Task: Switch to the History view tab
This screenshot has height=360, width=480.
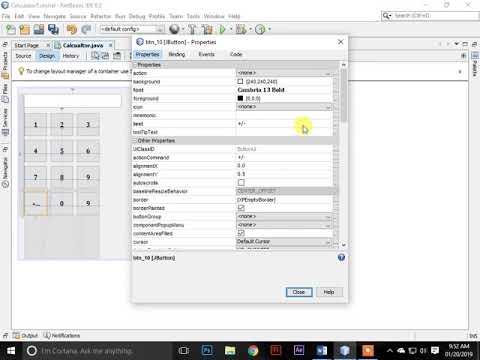Action: point(71,56)
